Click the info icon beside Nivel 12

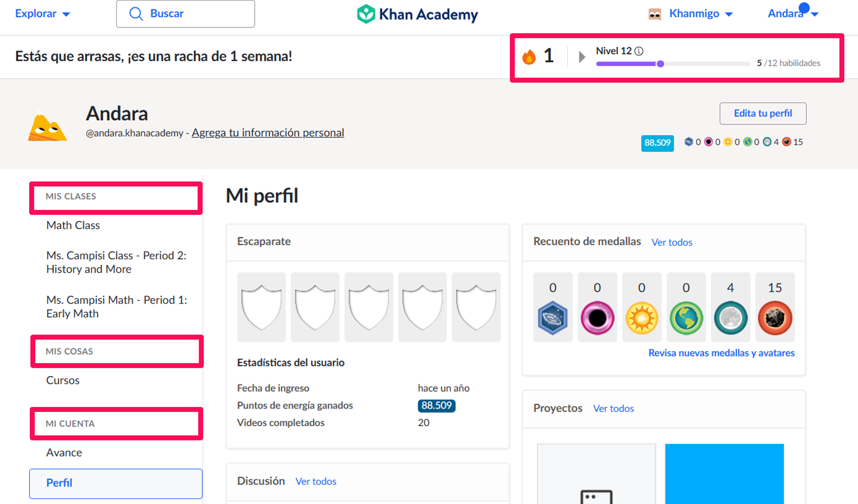pos(639,51)
